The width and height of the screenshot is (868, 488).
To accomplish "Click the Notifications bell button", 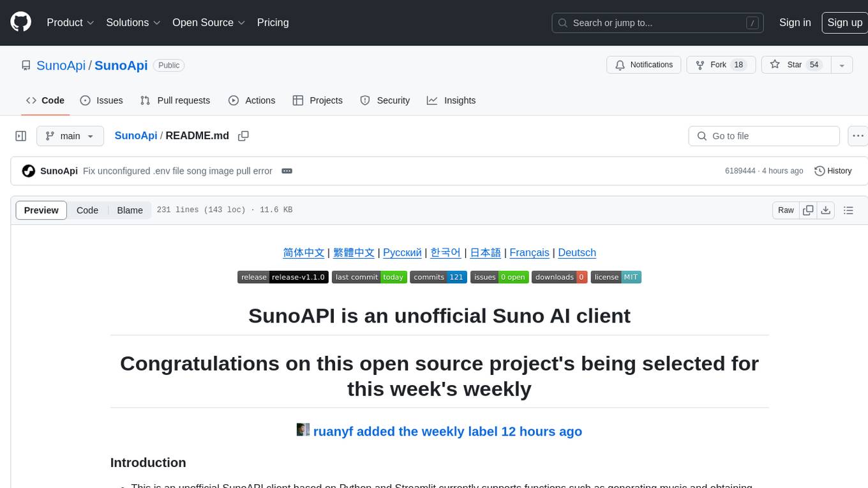I will pos(643,65).
